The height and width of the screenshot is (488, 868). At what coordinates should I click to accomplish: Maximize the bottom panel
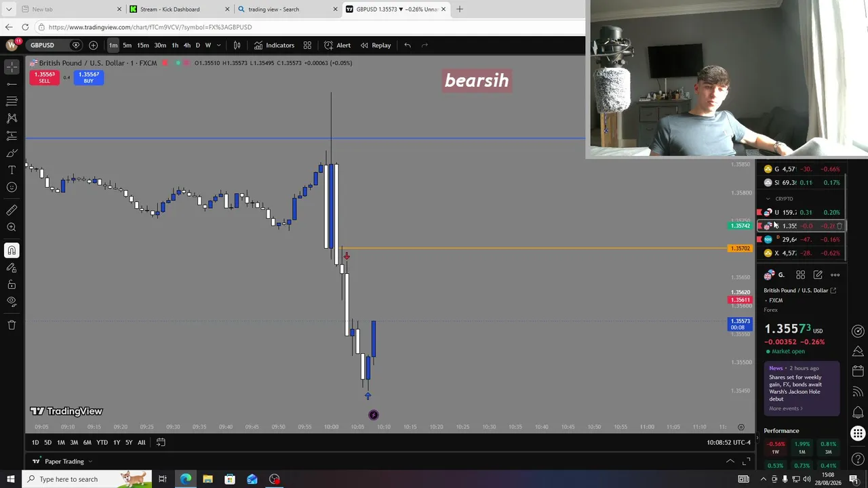click(x=746, y=462)
